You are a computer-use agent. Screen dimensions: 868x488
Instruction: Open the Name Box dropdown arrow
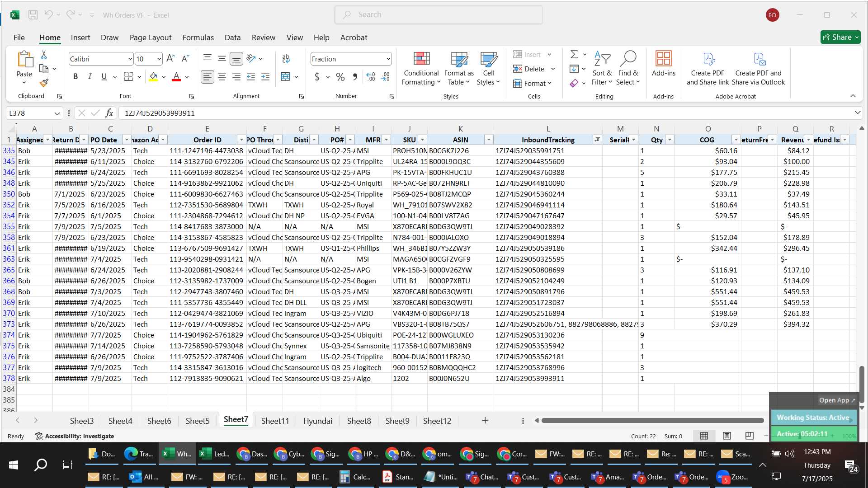[57, 113]
